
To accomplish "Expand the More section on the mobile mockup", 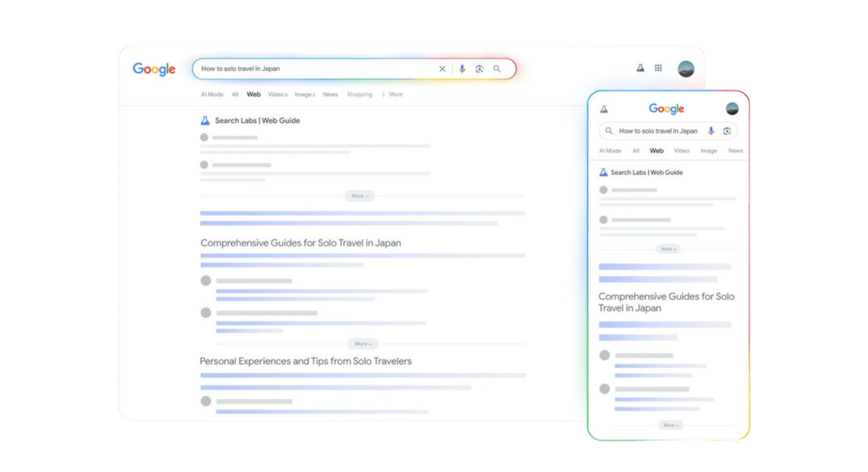I will point(669,249).
